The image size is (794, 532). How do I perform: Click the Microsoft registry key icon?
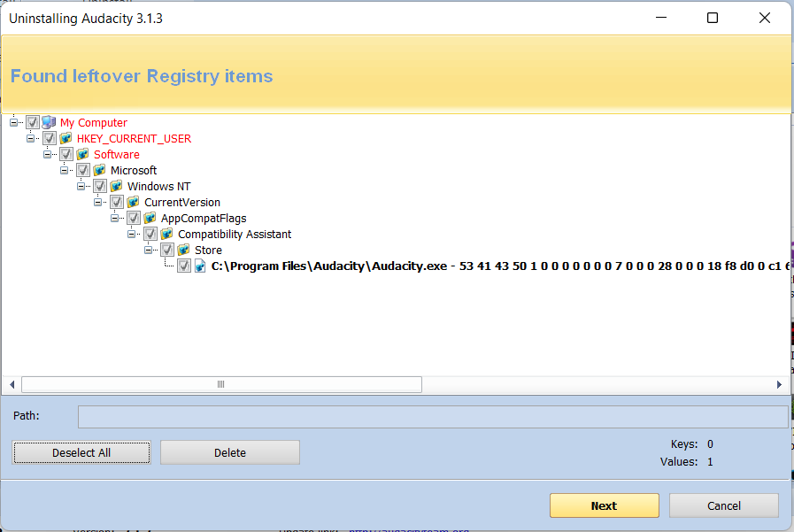coord(99,170)
